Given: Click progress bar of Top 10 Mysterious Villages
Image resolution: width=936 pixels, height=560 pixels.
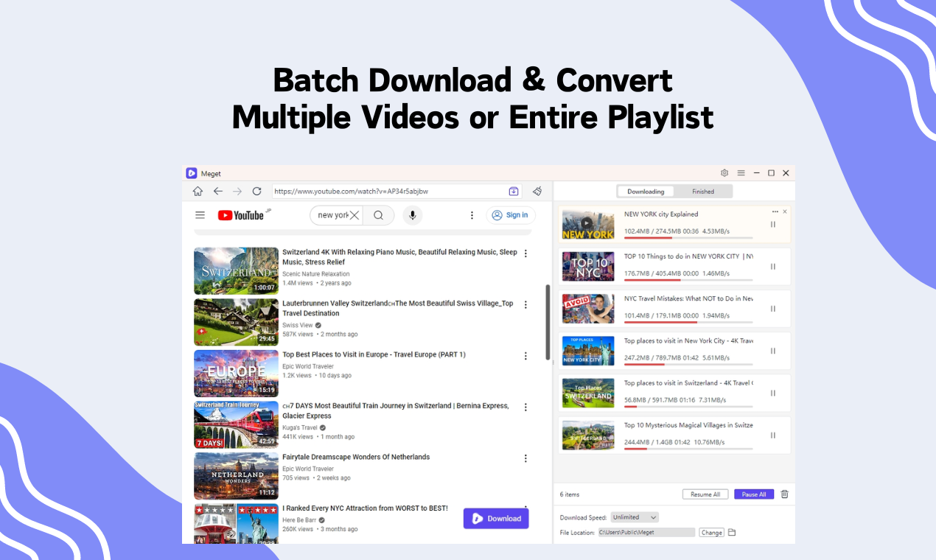Looking at the screenshot, I should pos(688,448).
